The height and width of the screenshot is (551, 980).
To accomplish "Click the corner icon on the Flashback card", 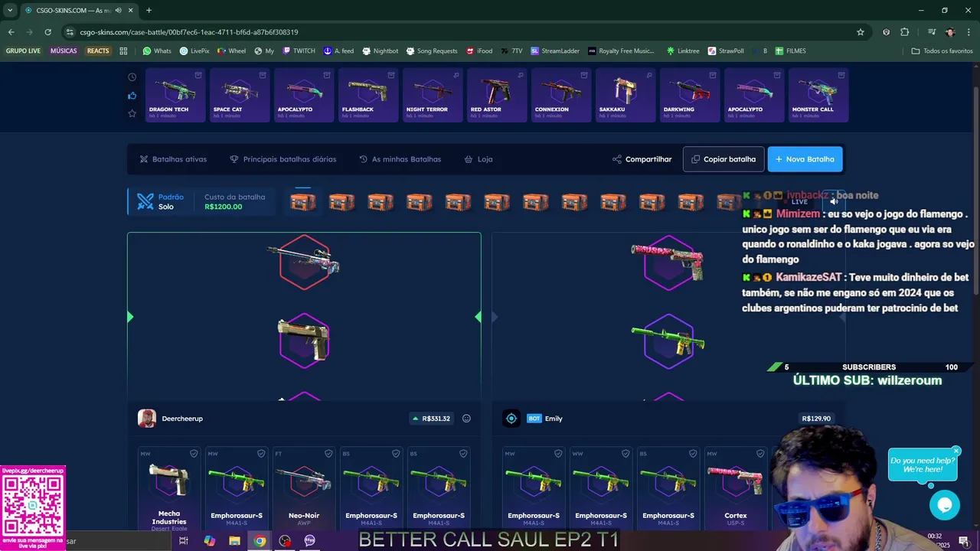I will point(391,75).
